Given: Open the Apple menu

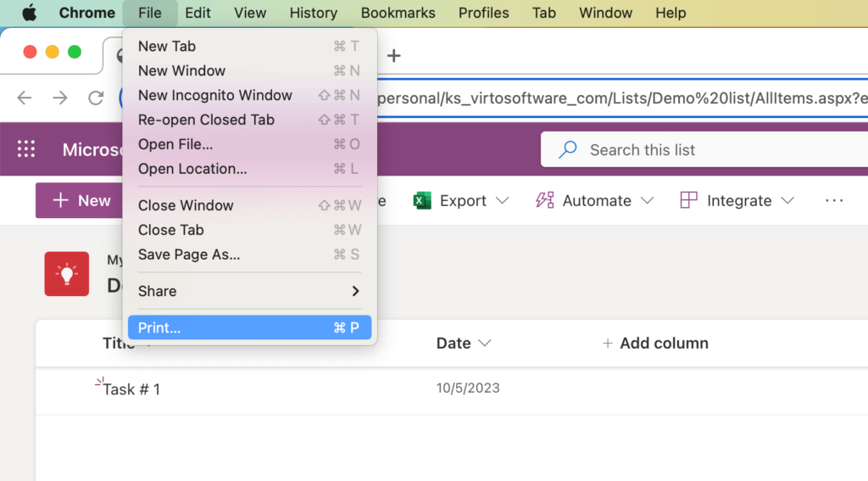Looking at the screenshot, I should pyautogui.click(x=30, y=12).
